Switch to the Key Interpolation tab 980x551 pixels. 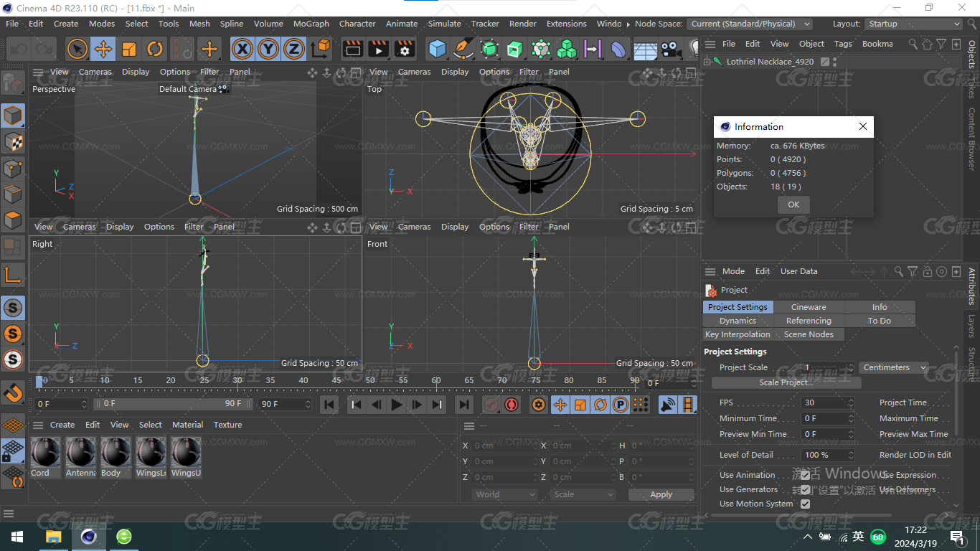pyautogui.click(x=738, y=334)
